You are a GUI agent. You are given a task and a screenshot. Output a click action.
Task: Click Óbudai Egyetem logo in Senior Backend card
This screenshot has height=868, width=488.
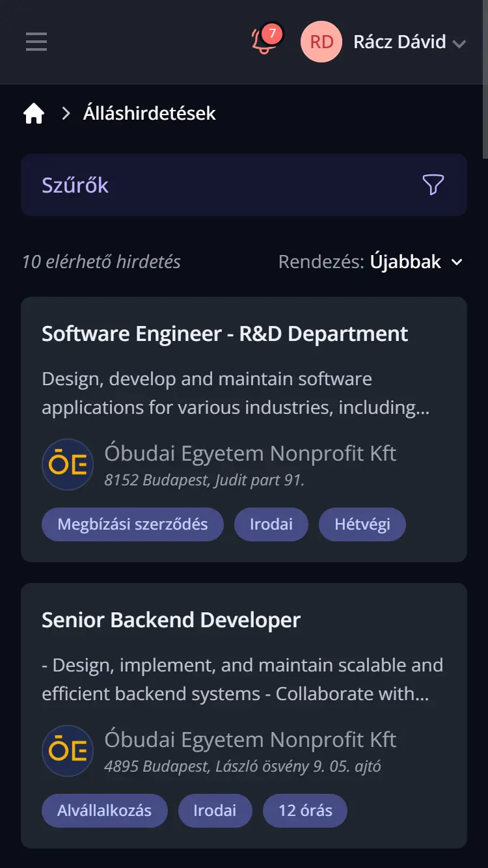click(x=68, y=751)
